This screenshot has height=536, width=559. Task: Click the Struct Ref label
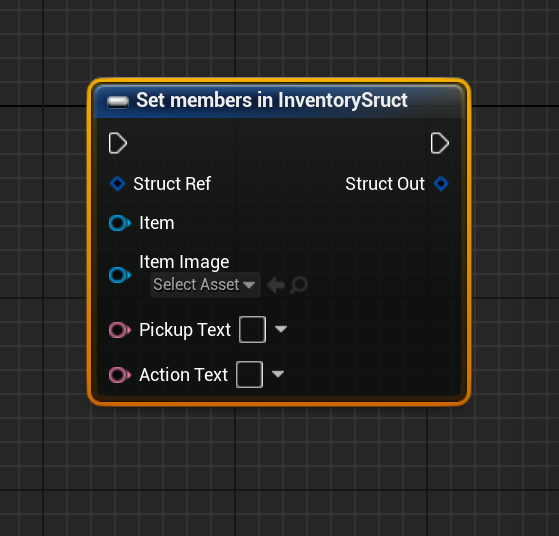[172, 184]
